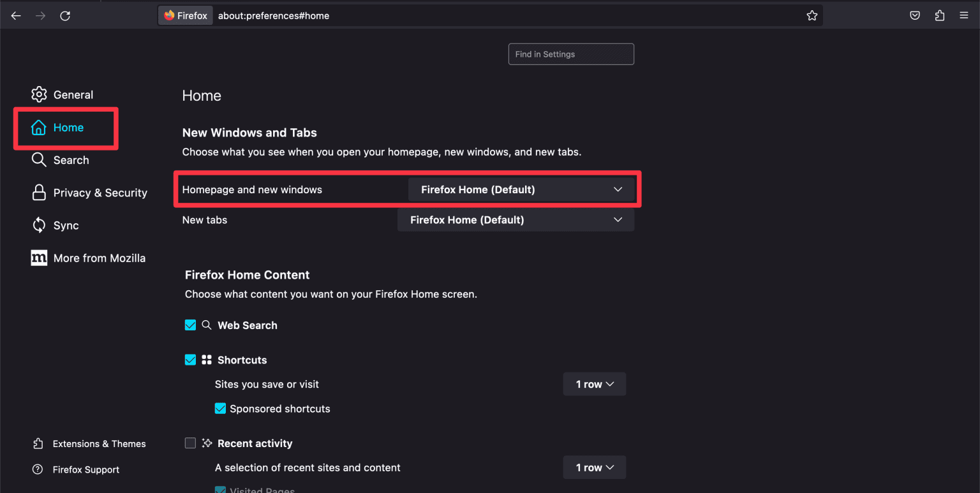Reload the page with the refresh icon
The width and height of the screenshot is (980, 493).
coord(65,15)
